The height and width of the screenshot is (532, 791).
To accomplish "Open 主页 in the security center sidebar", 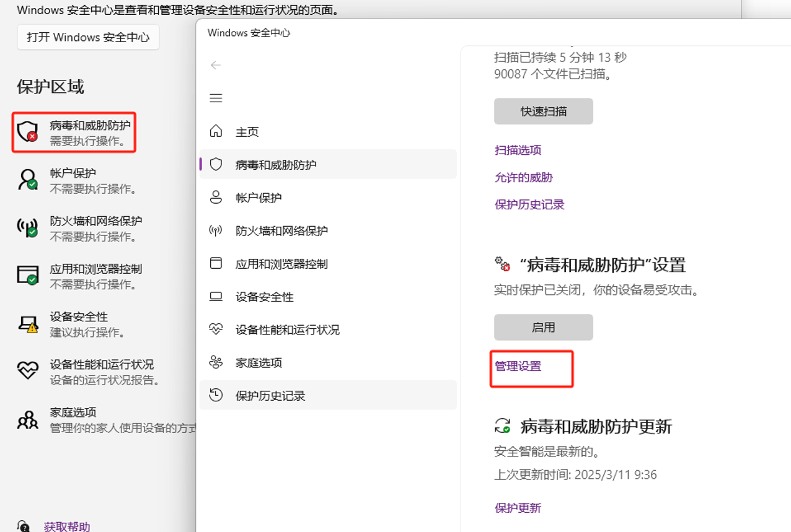I will tap(328, 131).
